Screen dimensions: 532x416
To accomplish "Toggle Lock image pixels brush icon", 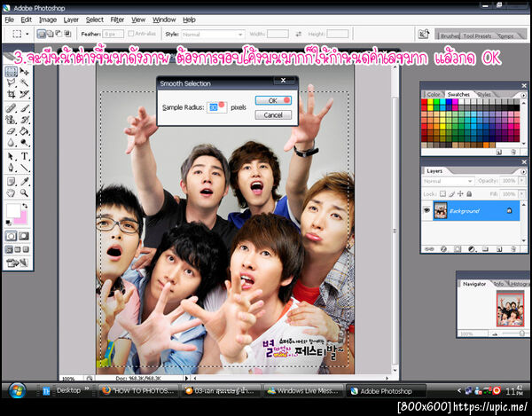I will tap(451, 193).
